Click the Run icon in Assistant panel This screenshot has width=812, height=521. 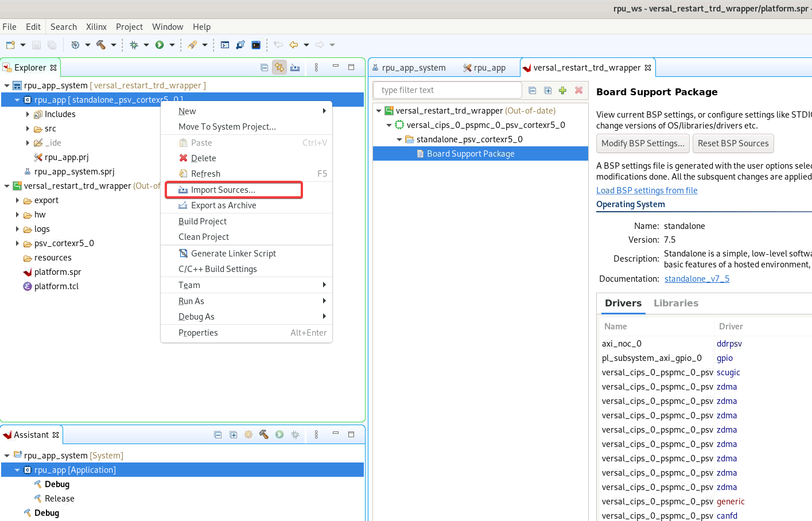(279, 434)
